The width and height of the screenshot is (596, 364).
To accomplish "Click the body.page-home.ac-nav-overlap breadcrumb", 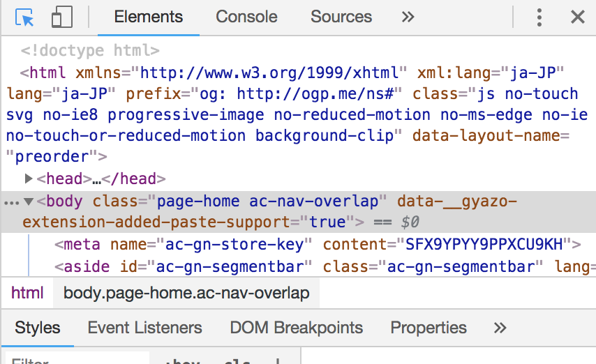I will [186, 294].
